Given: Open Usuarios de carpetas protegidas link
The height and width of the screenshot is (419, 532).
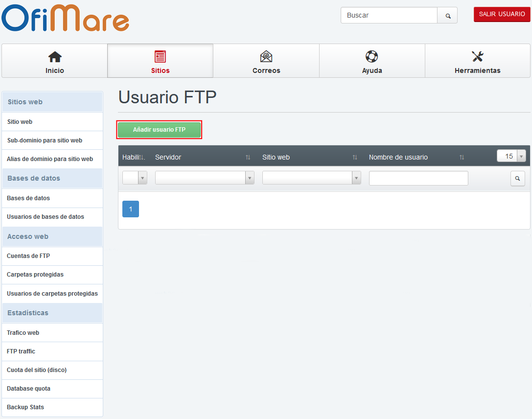Looking at the screenshot, I should tap(52, 294).
